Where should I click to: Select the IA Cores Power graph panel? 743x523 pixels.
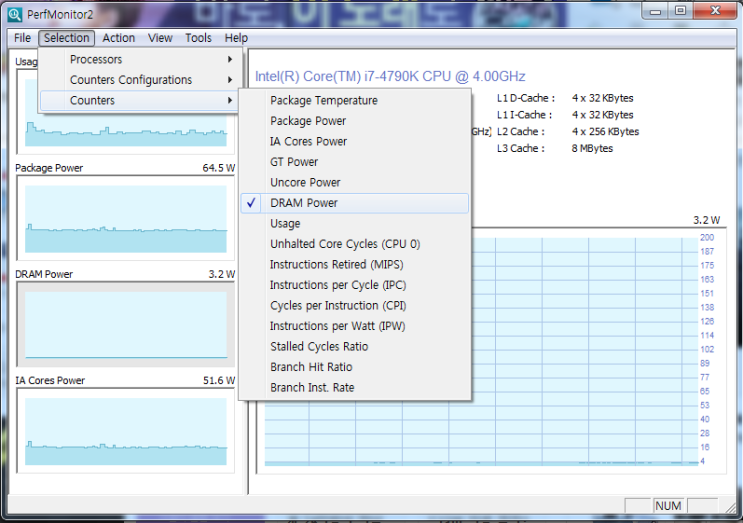click(x=126, y=431)
